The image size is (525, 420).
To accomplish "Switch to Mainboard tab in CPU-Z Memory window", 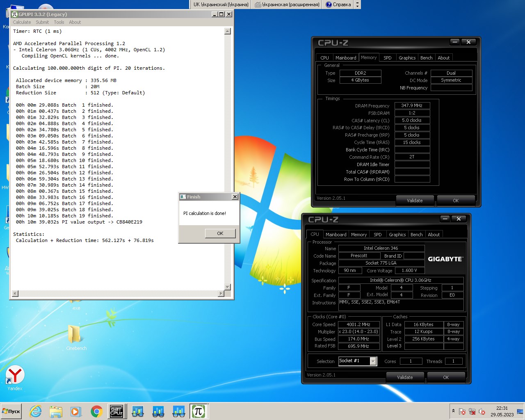I will click(x=346, y=58).
